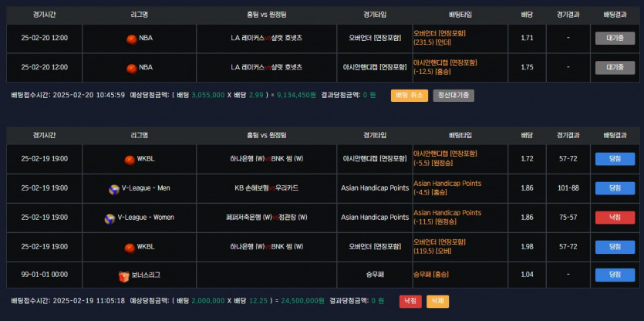Click 대기중 button in NBA 아시안핸디캡 row
Screen dimensions: 644x321
tap(615, 67)
